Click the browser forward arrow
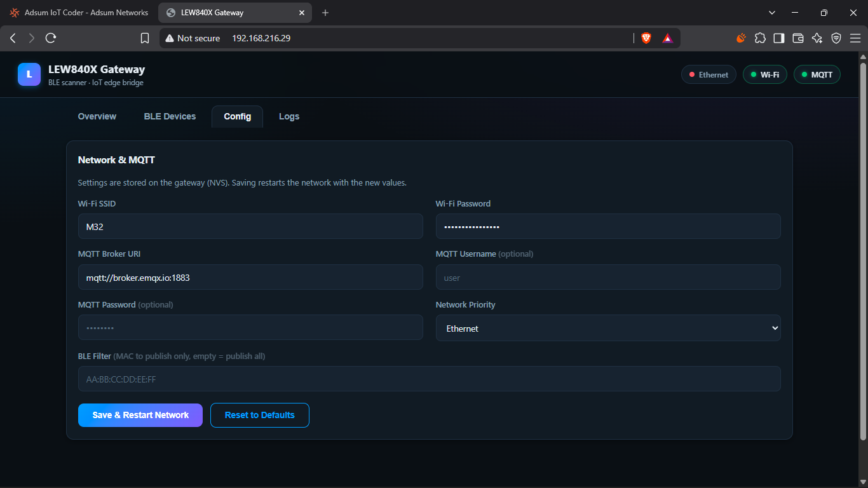 pyautogui.click(x=32, y=38)
